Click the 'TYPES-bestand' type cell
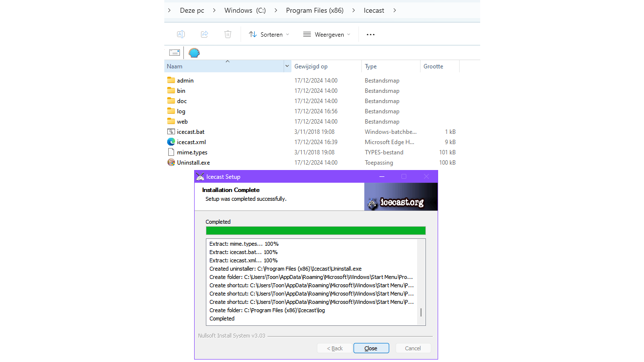The width and height of the screenshot is (644, 362). tap(384, 152)
